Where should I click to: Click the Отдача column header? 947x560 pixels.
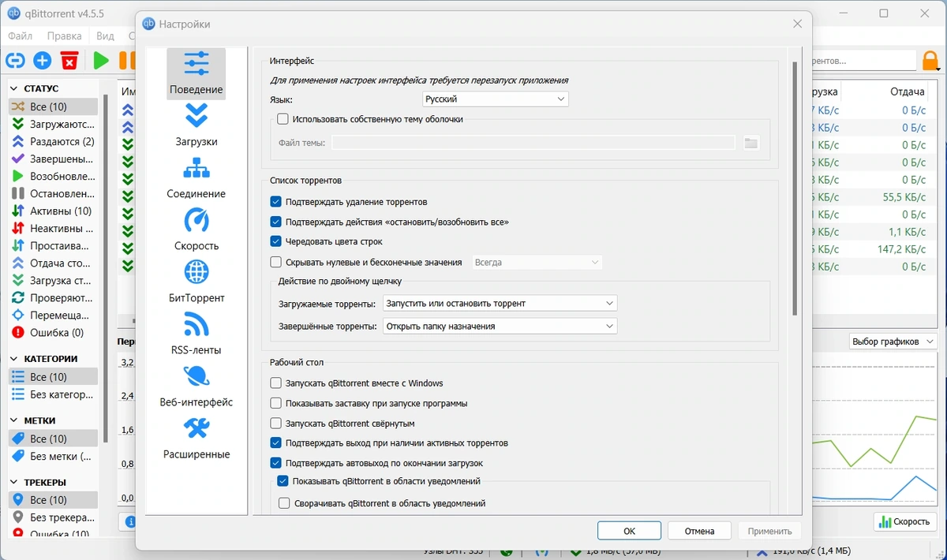click(x=908, y=91)
